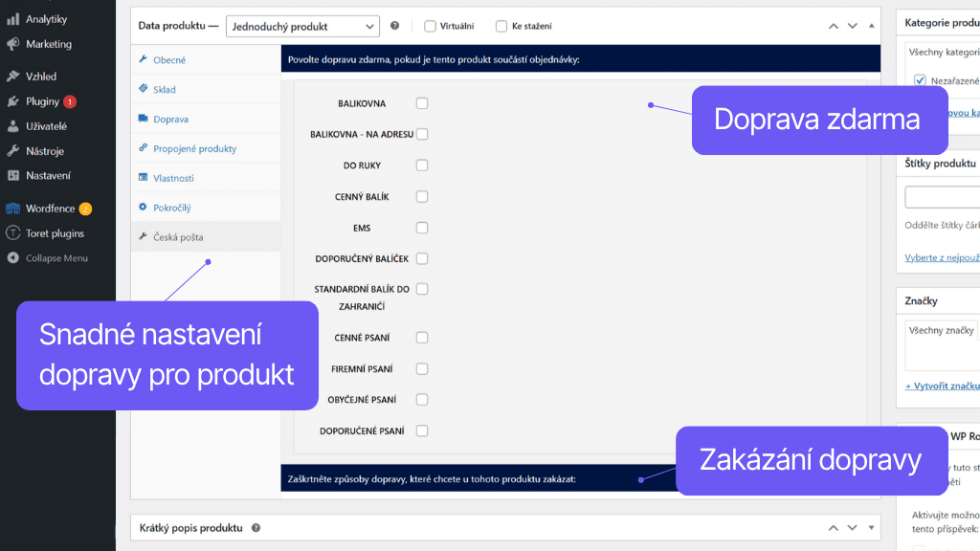
Task: Open the Pluginy section
Action: [36, 99]
